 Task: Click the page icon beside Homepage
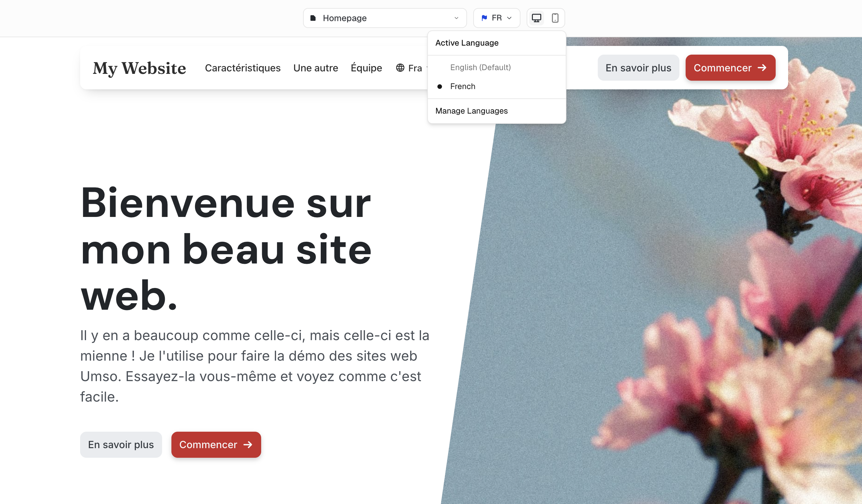click(x=313, y=18)
